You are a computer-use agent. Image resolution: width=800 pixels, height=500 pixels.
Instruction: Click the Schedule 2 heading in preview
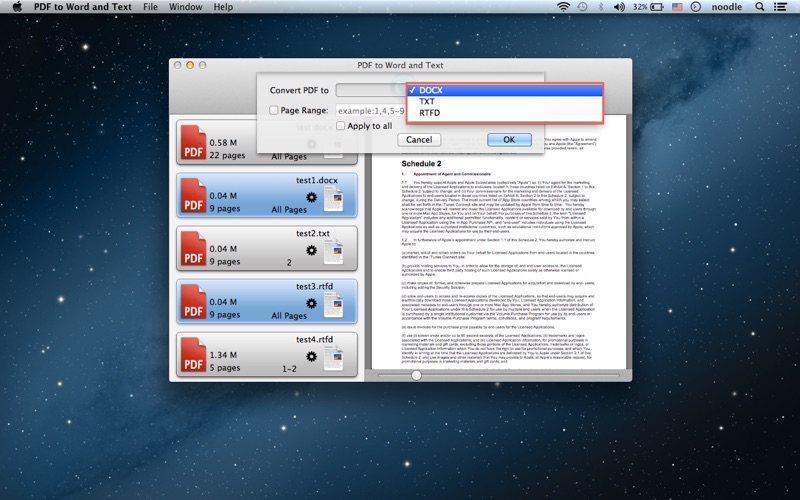[421, 164]
